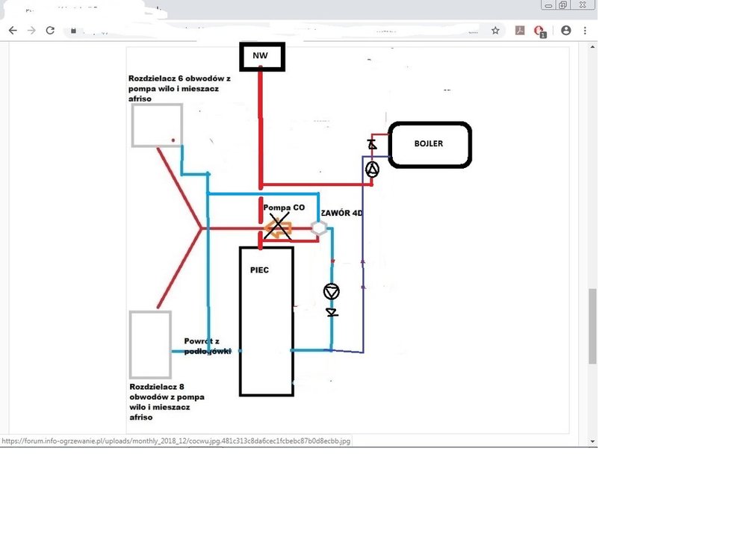This screenshot has height=560, width=747.
Task: Click the vertical scrollbar thumb
Action: pyautogui.click(x=592, y=326)
